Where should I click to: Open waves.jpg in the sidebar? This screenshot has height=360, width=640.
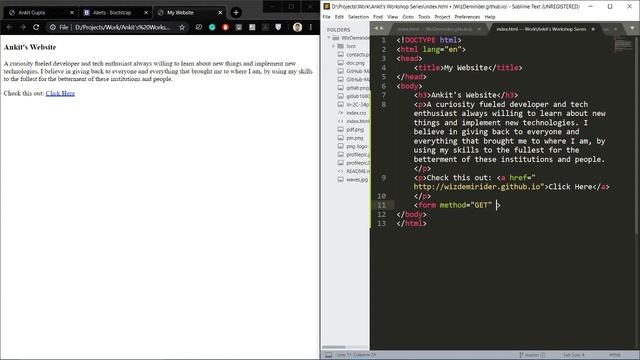(357, 180)
